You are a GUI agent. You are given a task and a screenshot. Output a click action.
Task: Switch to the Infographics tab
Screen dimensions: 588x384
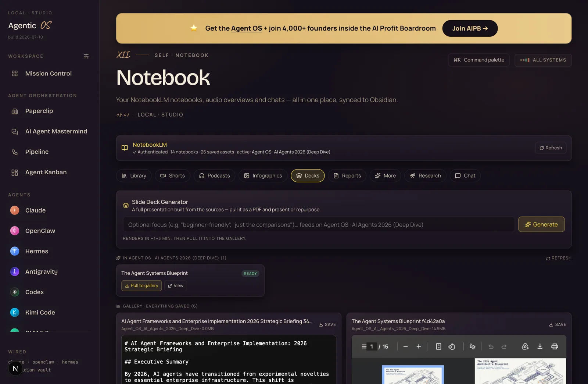[x=263, y=176]
